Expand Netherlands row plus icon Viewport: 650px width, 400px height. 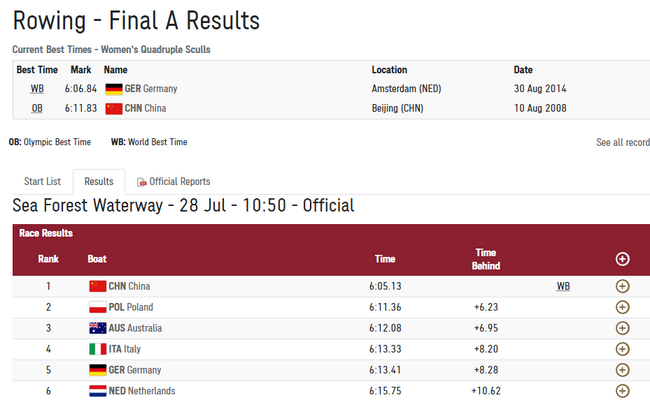point(622,391)
